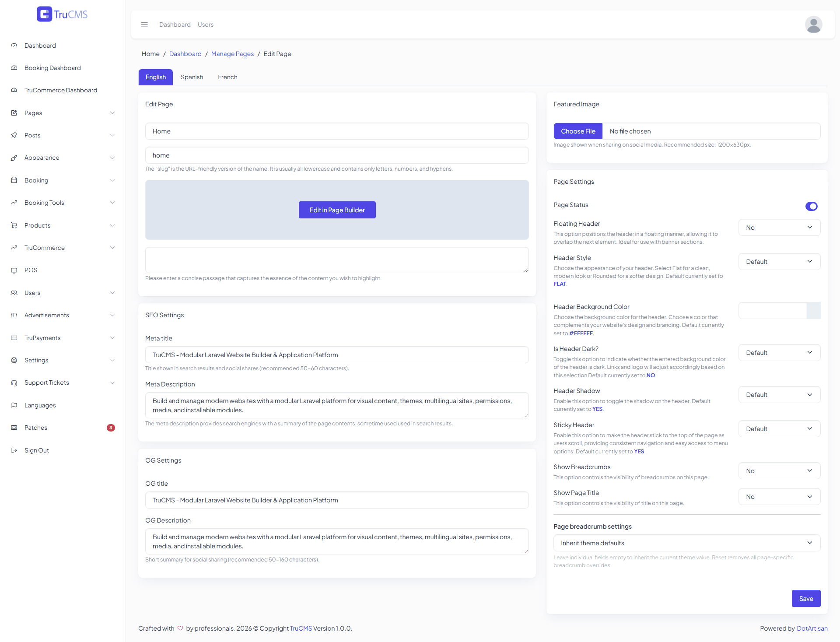Open the Floating Header dropdown
Screen dimensions: 840x642
(779, 228)
